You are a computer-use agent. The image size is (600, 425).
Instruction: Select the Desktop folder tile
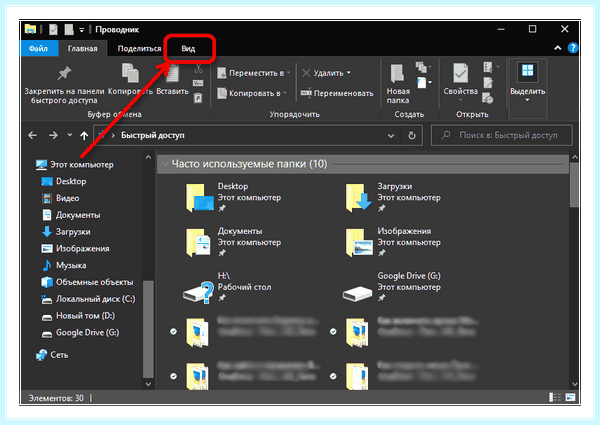(x=233, y=197)
